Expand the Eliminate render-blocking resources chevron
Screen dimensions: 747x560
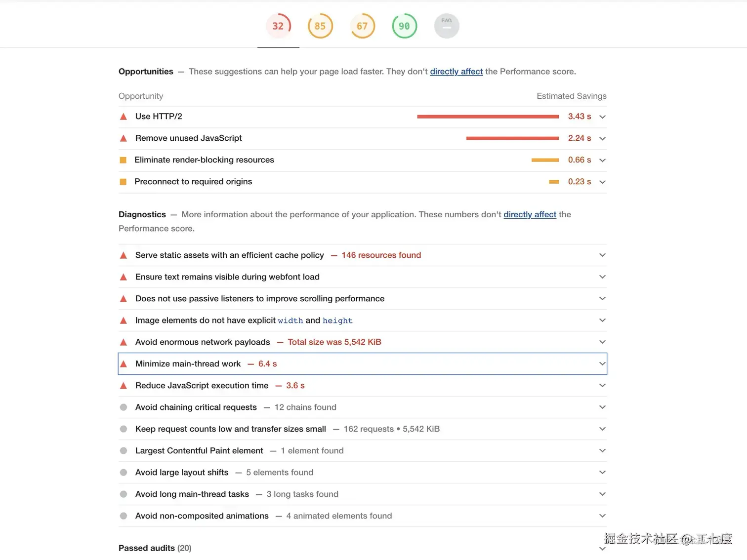coord(602,160)
